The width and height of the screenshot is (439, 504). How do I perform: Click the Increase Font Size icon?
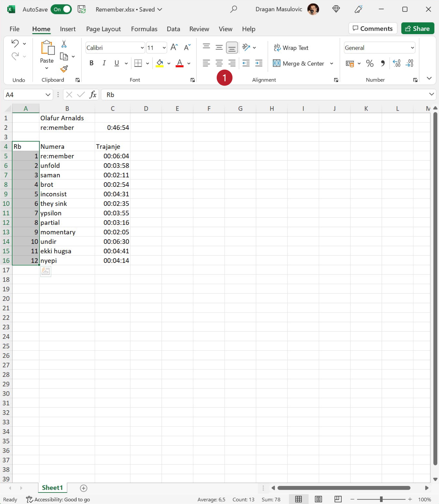click(x=174, y=47)
